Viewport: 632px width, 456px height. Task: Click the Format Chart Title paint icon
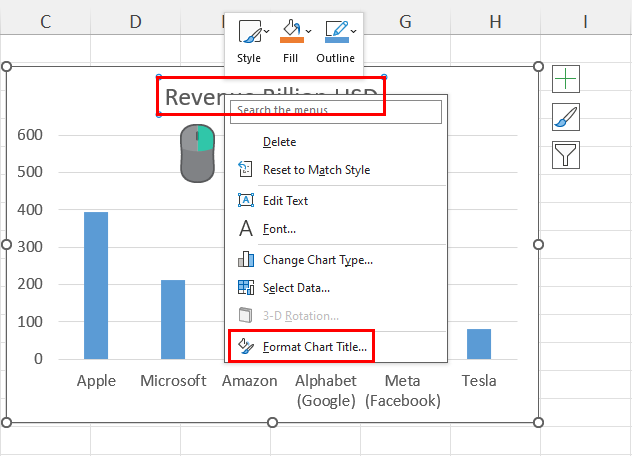pos(246,346)
